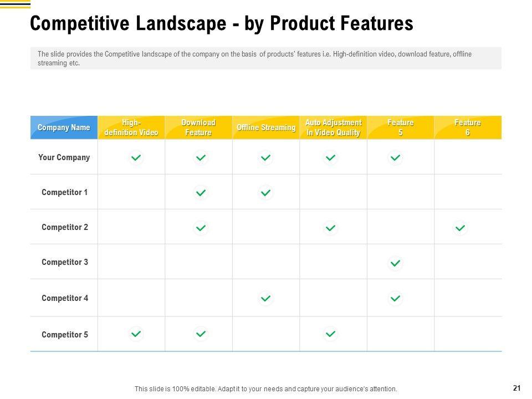Click Your Company's Download Feature checkmark

[x=201, y=158]
